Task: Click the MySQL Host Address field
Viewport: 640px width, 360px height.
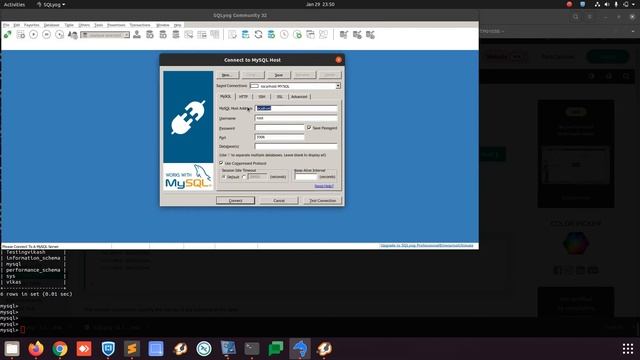Action: tap(296, 108)
